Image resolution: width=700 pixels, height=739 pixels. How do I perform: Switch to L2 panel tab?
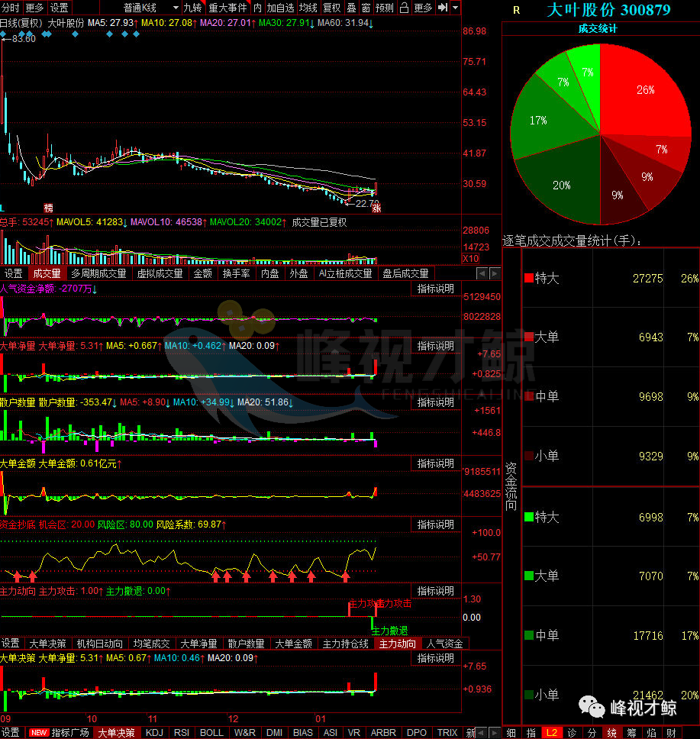click(551, 732)
